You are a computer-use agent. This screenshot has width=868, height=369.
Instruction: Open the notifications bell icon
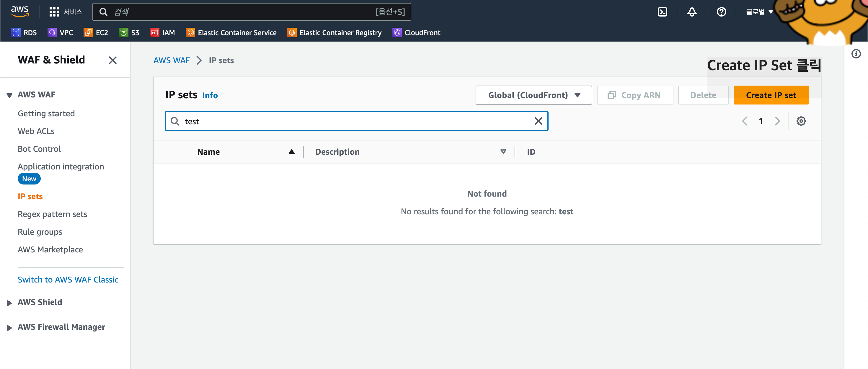691,12
